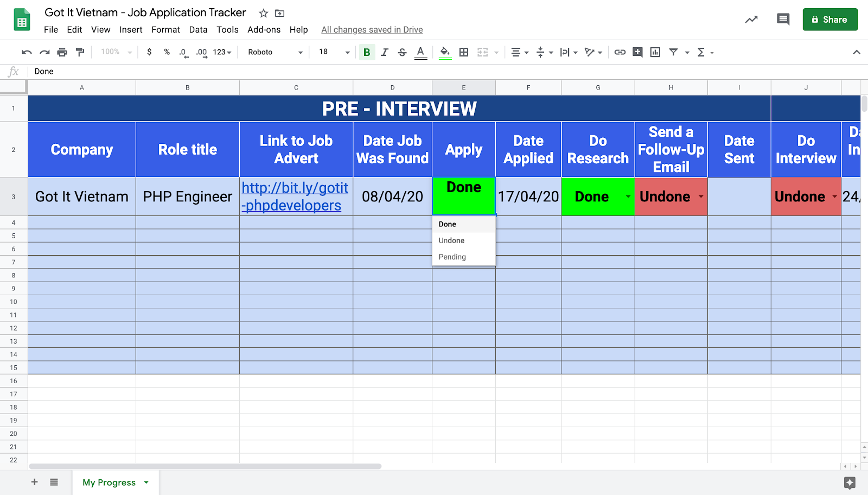Open the Data menu

point(198,30)
